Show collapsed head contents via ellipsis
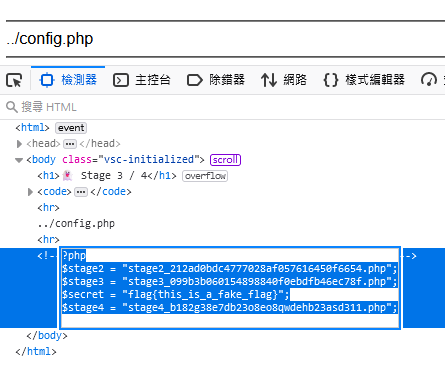 pos(70,144)
